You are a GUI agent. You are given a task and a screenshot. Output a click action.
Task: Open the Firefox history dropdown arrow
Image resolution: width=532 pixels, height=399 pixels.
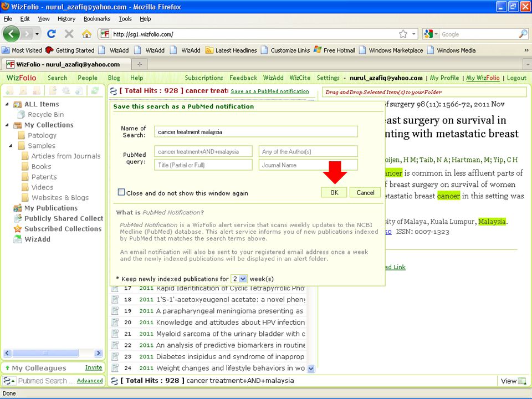click(37, 34)
